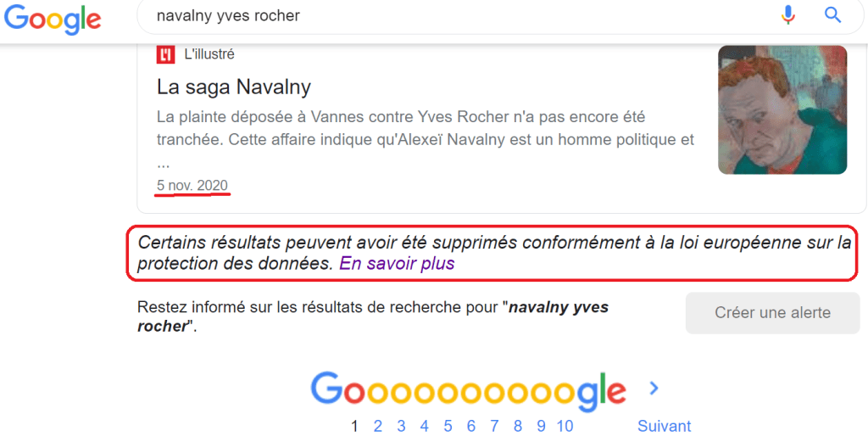
Task: Click the L'illustré source name
Action: coord(209,54)
